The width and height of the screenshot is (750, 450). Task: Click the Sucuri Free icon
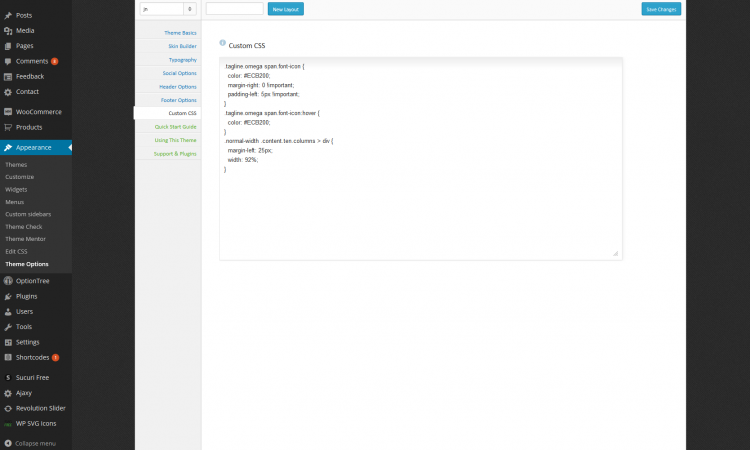click(x=8, y=378)
